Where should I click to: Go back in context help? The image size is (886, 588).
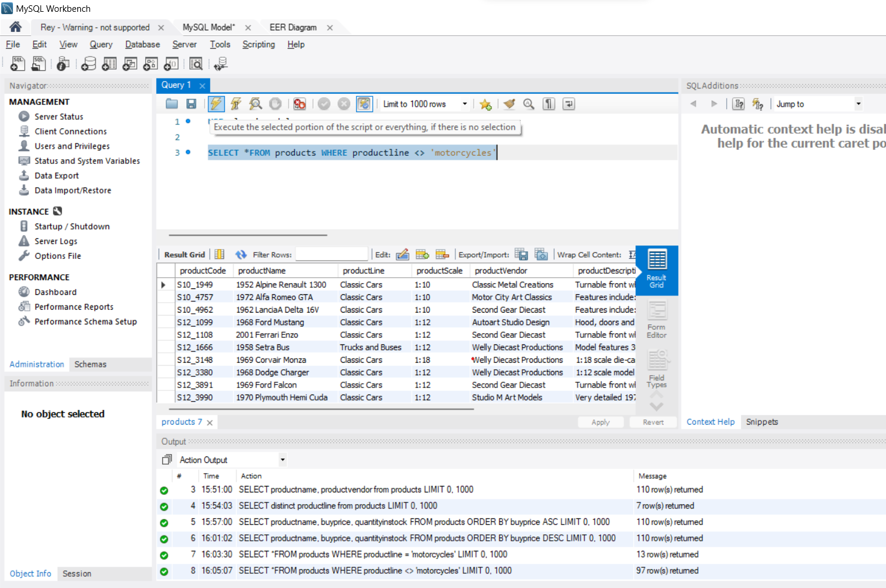pyautogui.click(x=693, y=104)
